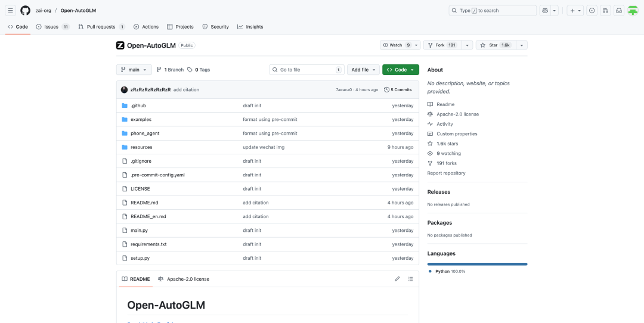Open the notifications inbox icon

tap(619, 11)
